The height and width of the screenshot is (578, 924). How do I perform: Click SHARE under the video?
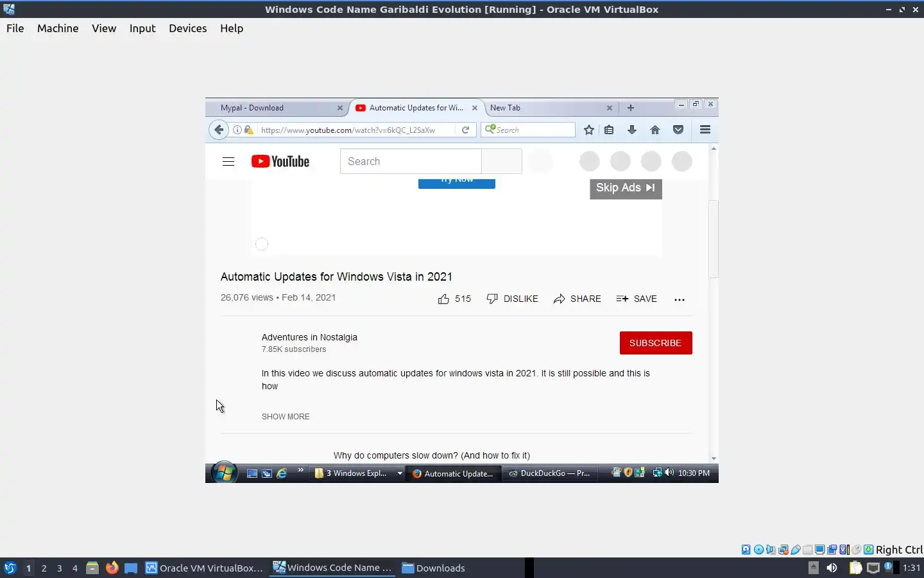pos(577,299)
